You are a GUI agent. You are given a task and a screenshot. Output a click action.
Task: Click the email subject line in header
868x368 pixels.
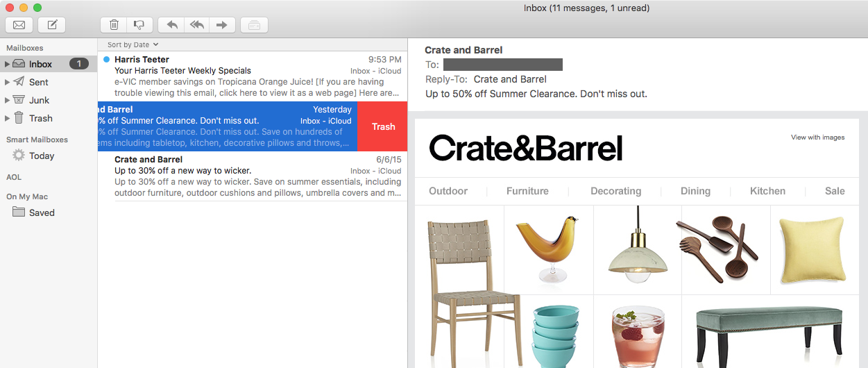pyautogui.click(x=536, y=94)
